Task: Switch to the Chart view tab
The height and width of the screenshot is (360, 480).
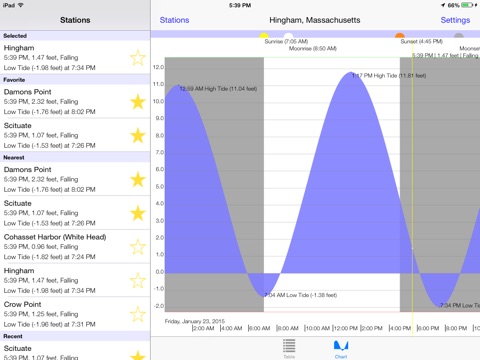Action: (341, 349)
